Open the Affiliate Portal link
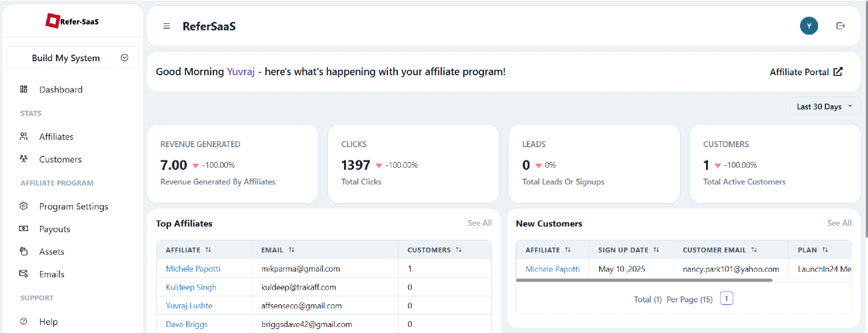This screenshot has height=333, width=868. pos(806,72)
